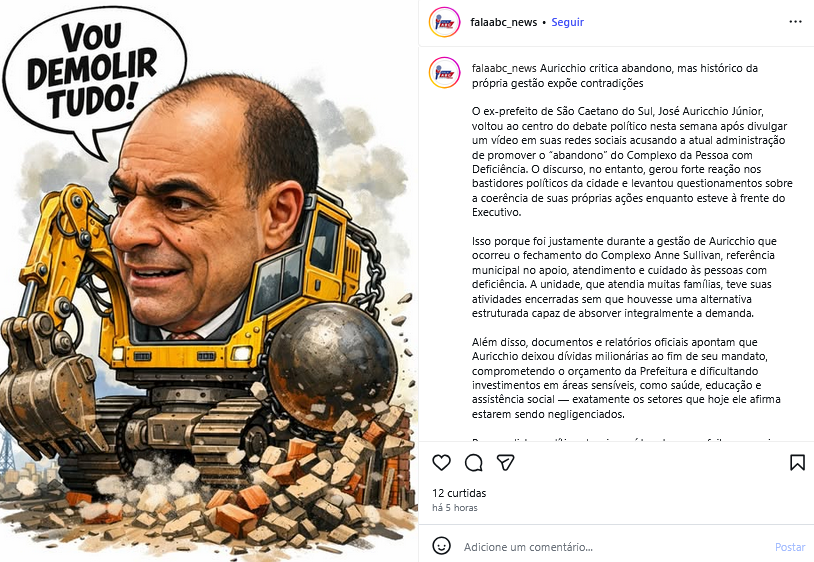Share the post with paper plane icon
Viewport: 814px width, 562px height.
[x=505, y=462]
